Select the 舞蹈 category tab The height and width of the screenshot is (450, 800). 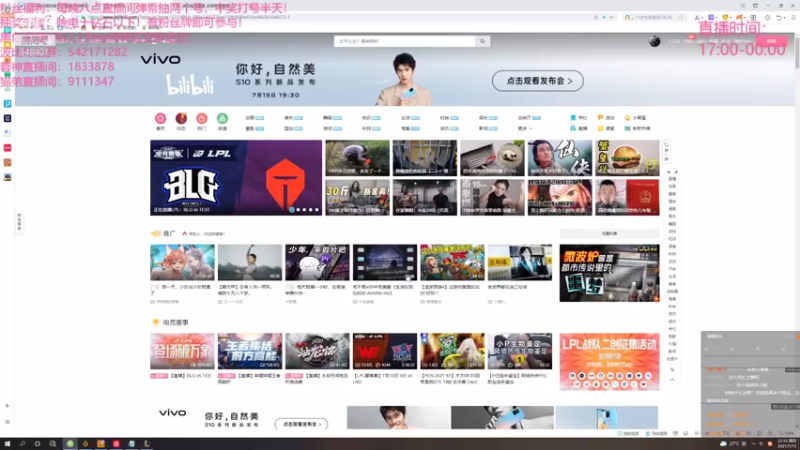332,118
